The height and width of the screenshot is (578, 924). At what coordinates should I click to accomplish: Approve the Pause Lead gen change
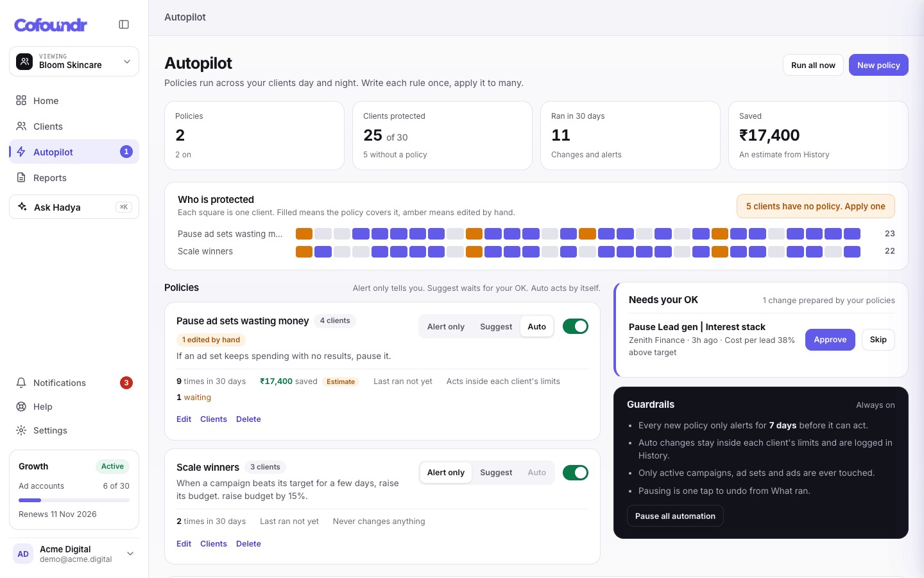click(x=830, y=340)
